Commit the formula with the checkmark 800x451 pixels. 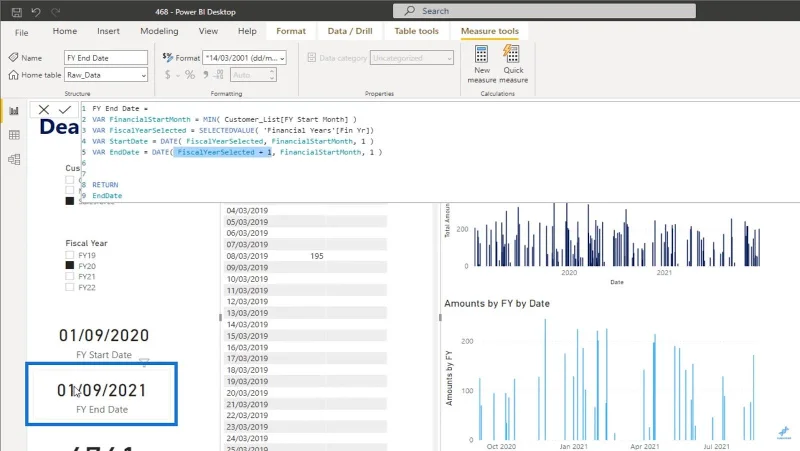[x=65, y=109]
